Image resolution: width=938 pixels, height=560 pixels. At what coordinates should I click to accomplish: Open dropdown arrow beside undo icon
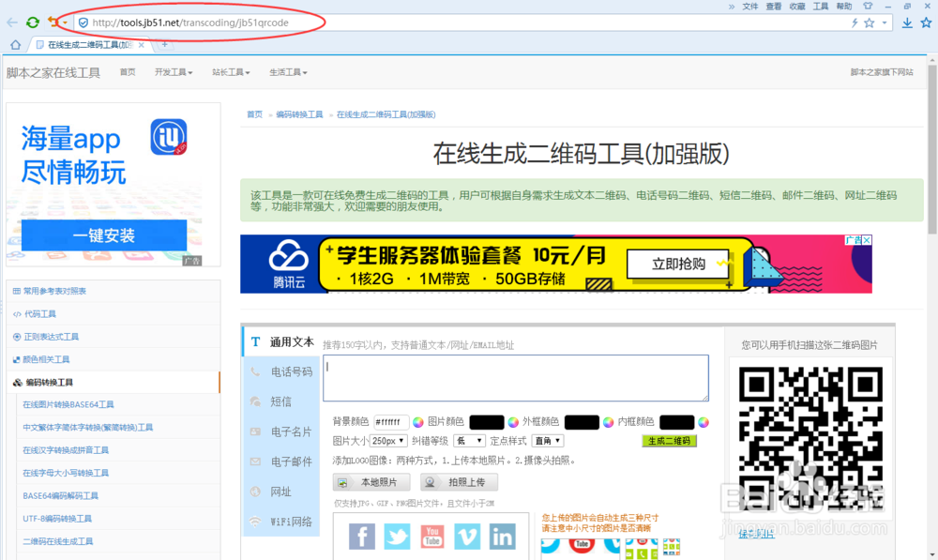pyautogui.click(x=66, y=23)
